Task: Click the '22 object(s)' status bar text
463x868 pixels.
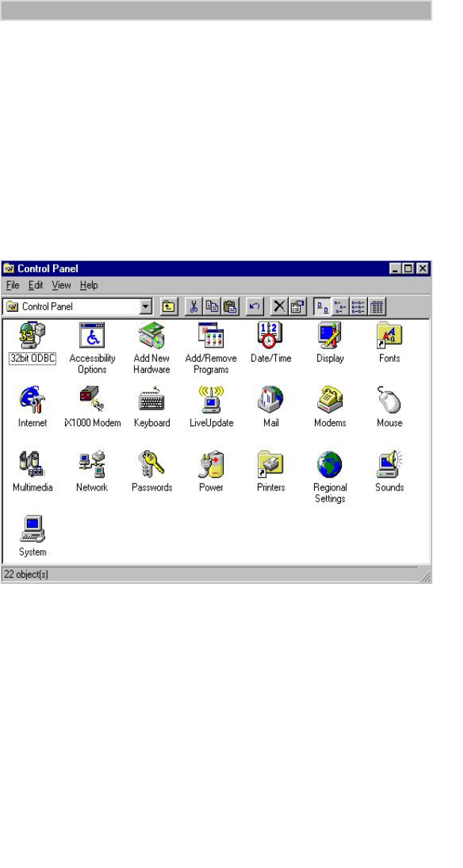Action: 27,574
